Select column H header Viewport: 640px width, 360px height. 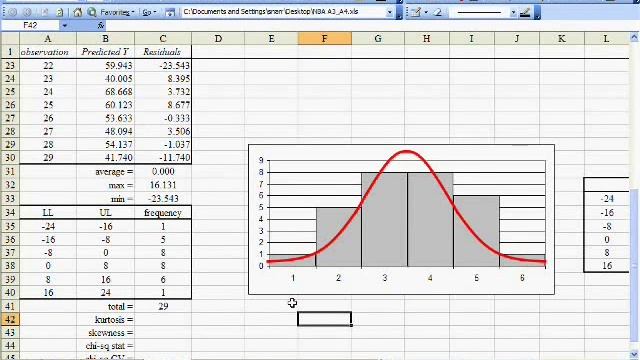click(427, 39)
